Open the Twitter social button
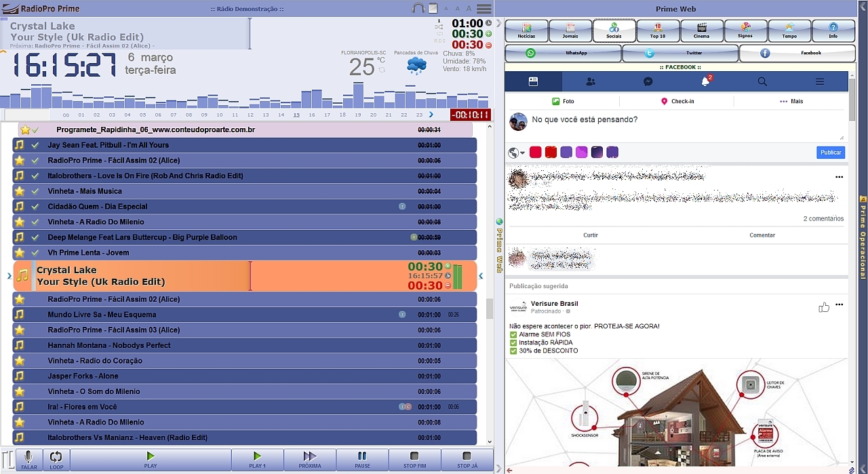 [680, 53]
